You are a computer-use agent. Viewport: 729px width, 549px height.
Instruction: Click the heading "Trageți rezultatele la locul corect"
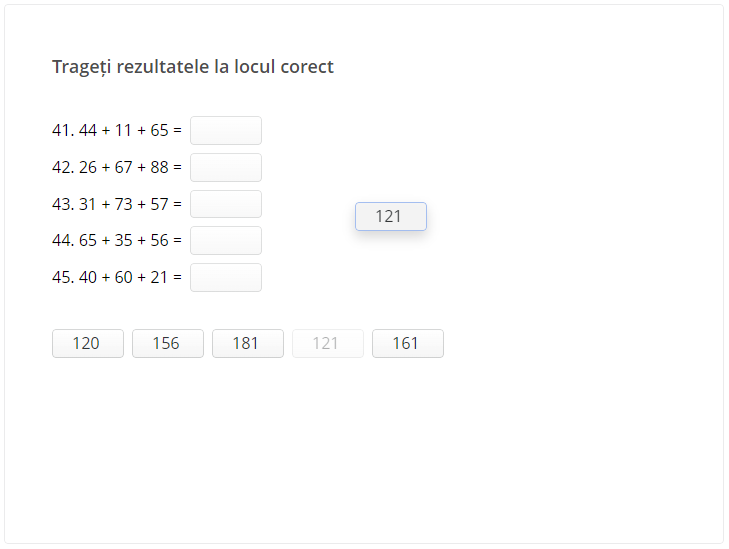193,67
